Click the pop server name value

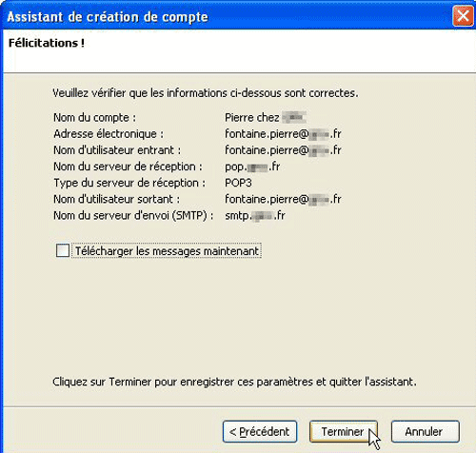pyautogui.click(x=252, y=167)
